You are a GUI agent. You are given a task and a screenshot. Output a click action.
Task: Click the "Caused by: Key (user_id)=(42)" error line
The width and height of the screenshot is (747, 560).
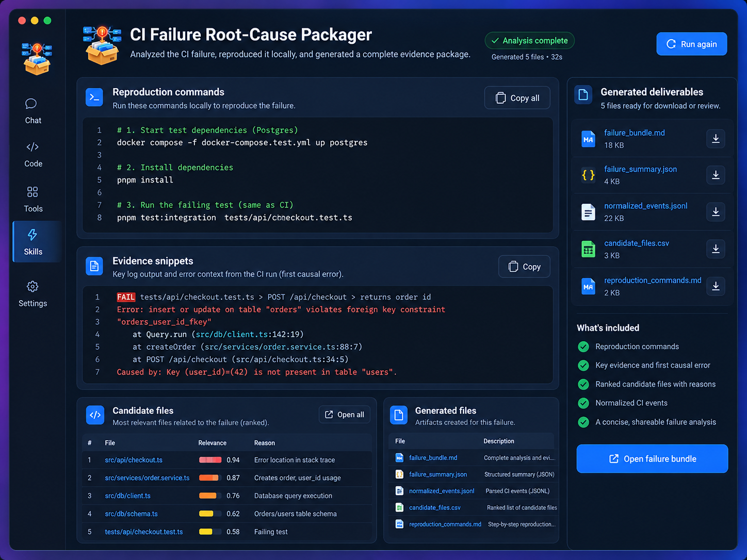tap(257, 372)
